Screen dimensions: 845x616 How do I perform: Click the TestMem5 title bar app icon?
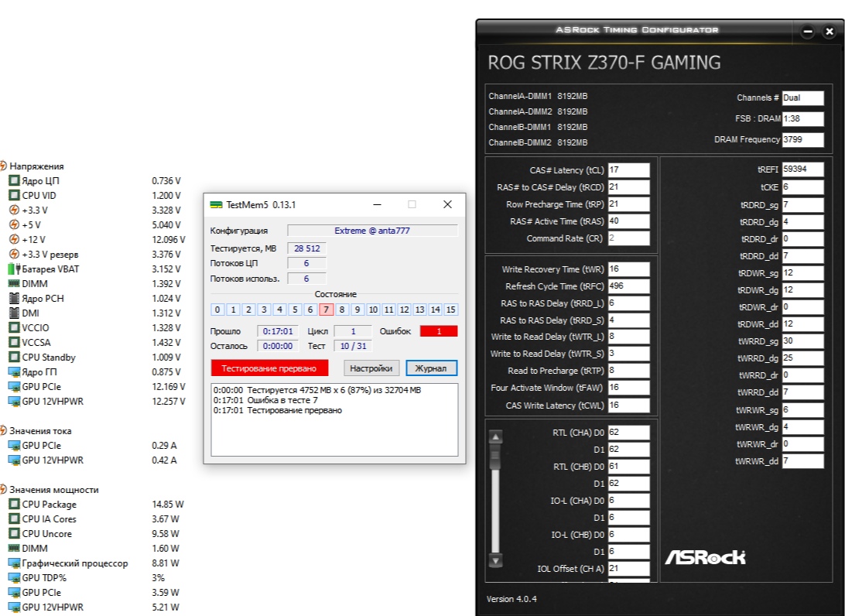[x=216, y=205]
